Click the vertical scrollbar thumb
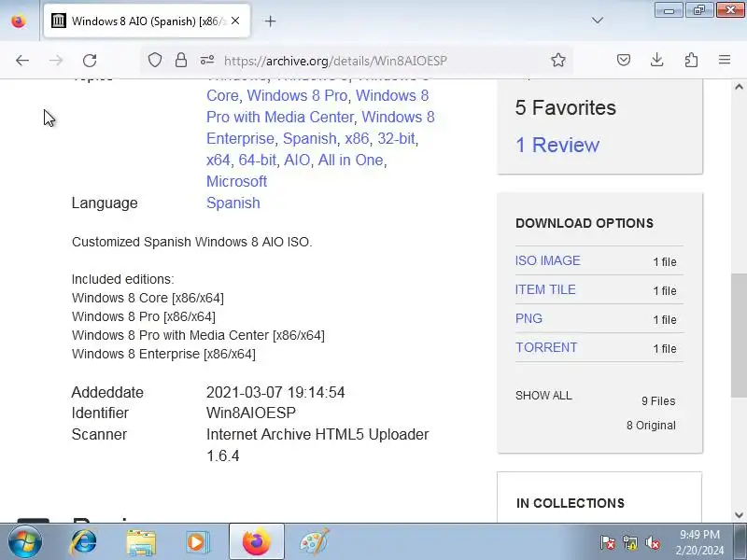This screenshot has width=747, height=560. (x=739, y=335)
